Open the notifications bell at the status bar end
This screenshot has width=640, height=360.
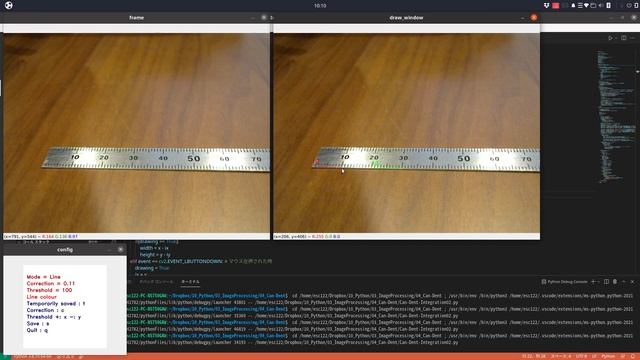633,356
